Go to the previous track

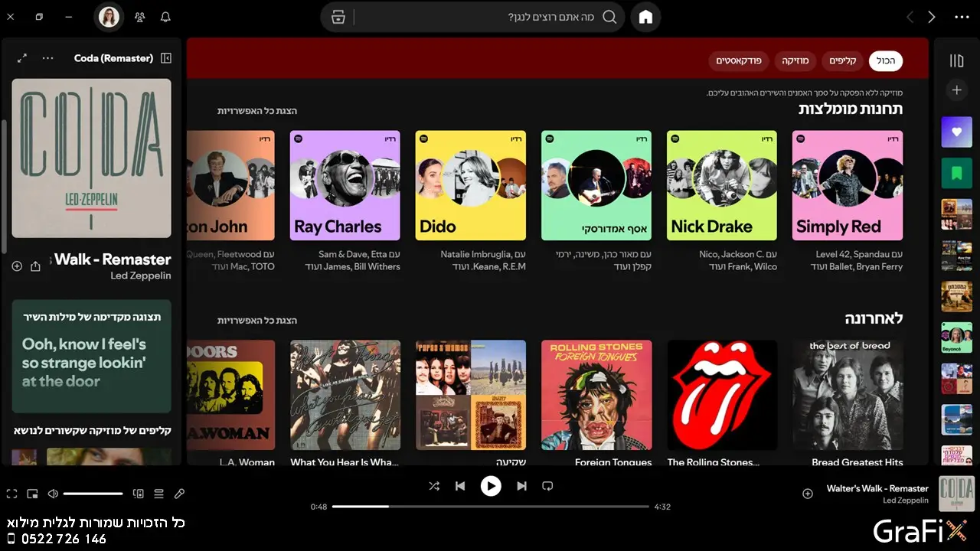pos(460,486)
